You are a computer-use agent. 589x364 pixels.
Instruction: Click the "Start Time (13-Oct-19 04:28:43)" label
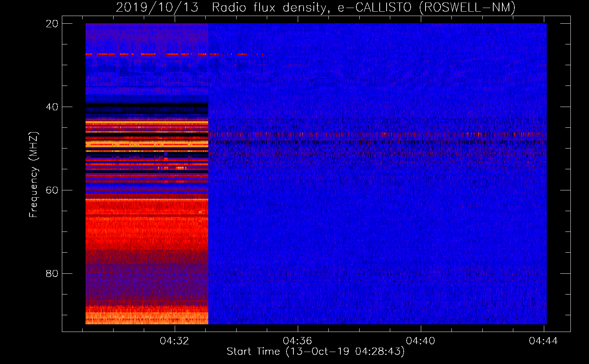(316, 352)
